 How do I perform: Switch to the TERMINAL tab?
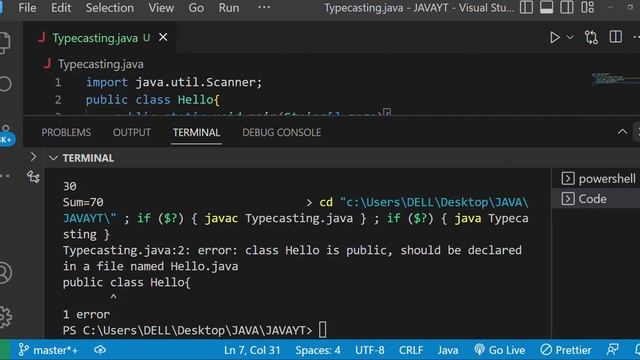point(196,133)
